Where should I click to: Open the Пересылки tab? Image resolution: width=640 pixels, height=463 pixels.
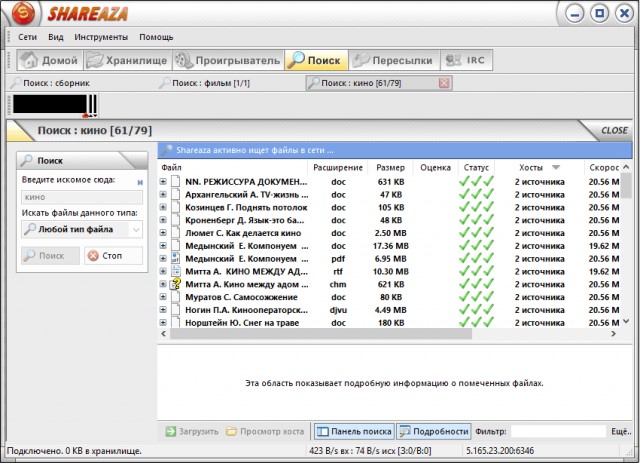tap(394, 60)
